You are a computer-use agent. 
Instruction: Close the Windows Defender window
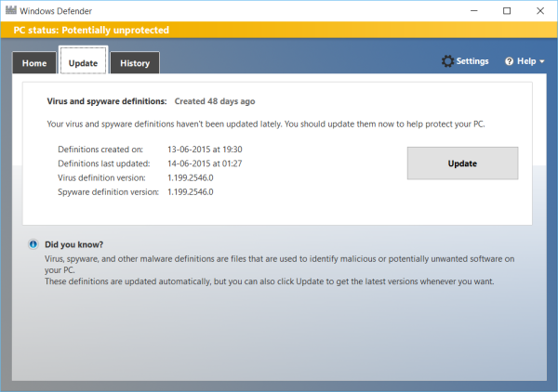[x=539, y=10]
